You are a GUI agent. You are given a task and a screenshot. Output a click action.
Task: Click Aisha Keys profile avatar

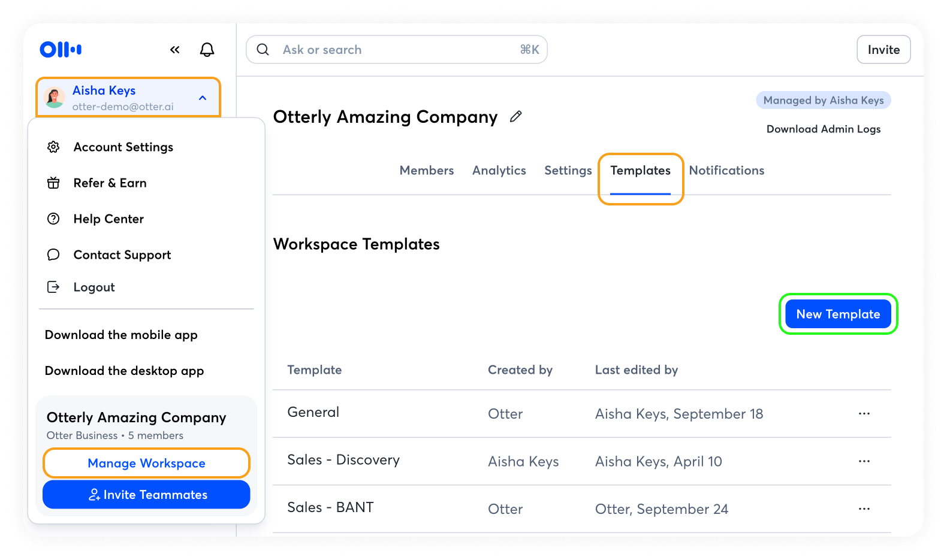(55, 98)
